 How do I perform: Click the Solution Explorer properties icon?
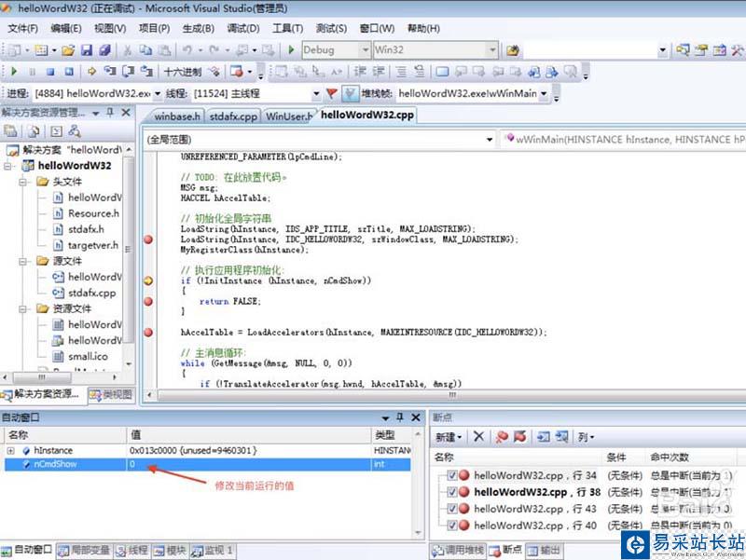pos(10,131)
